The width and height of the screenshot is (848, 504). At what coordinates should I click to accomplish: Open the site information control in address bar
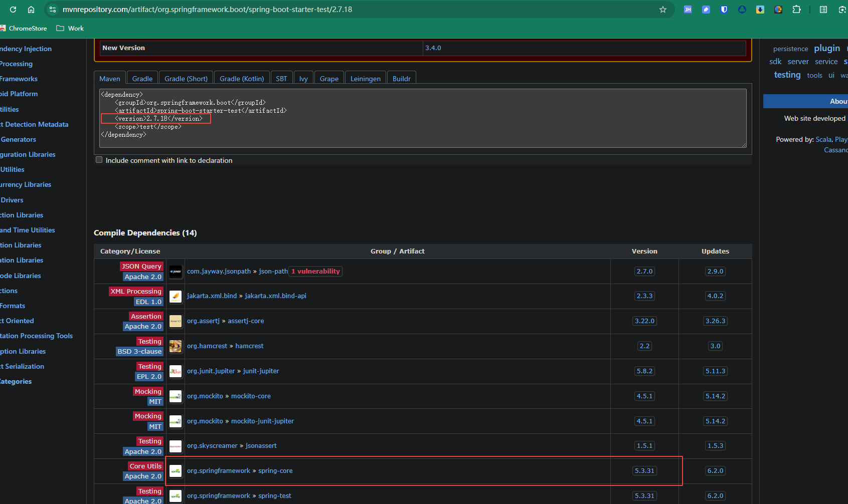[53, 10]
